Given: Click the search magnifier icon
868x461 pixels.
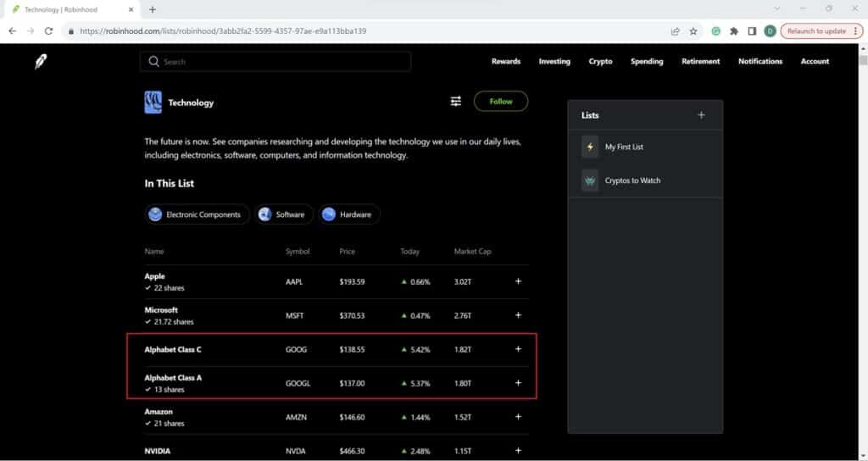Looking at the screenshot, I should [154, 61].
